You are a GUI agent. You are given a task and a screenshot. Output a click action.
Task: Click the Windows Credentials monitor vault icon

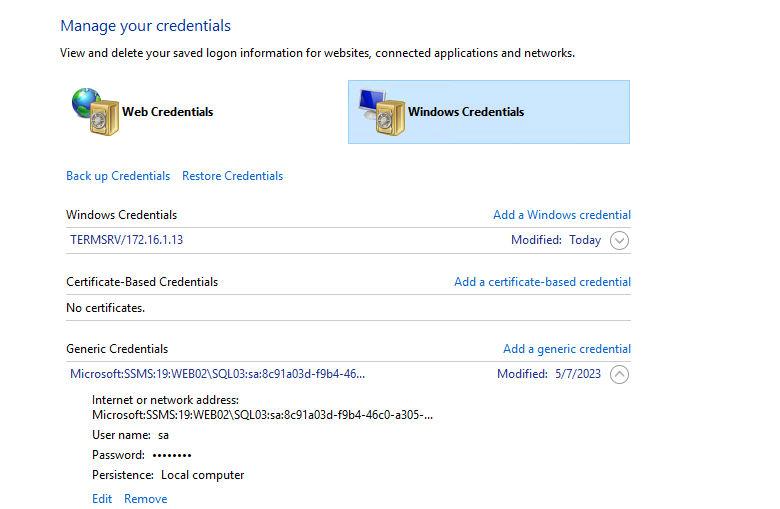[382, 112]
